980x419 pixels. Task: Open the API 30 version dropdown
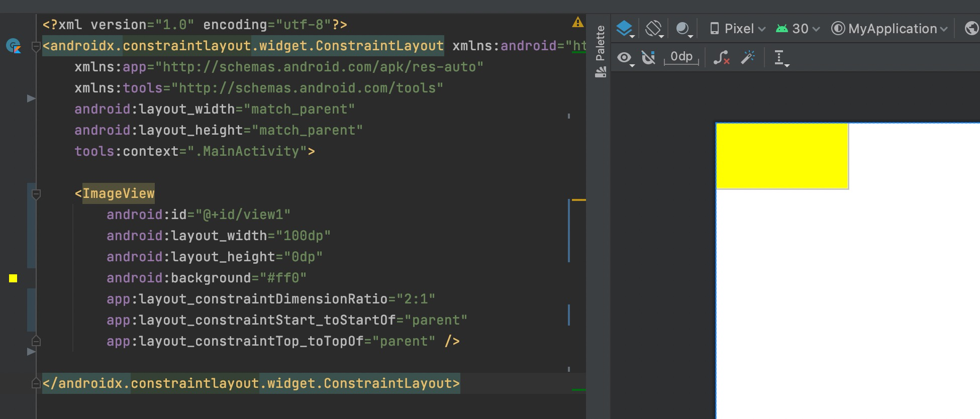point(798,29)
